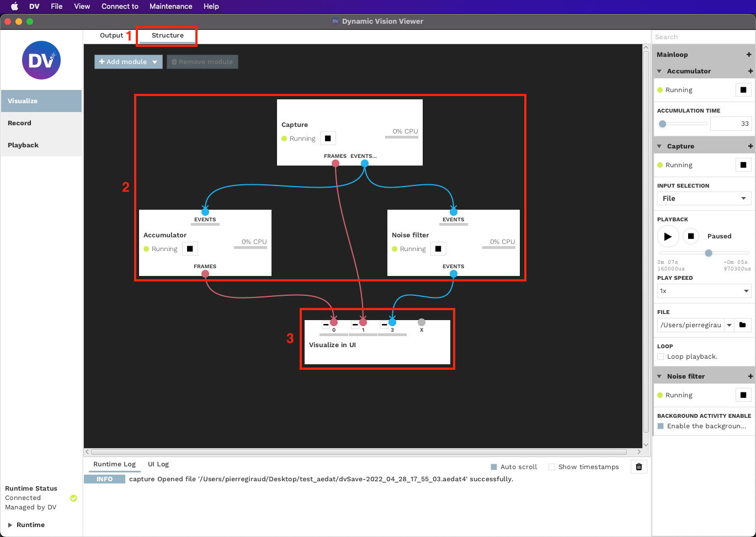Clear the log with trash icon

(x=639, y=467)
